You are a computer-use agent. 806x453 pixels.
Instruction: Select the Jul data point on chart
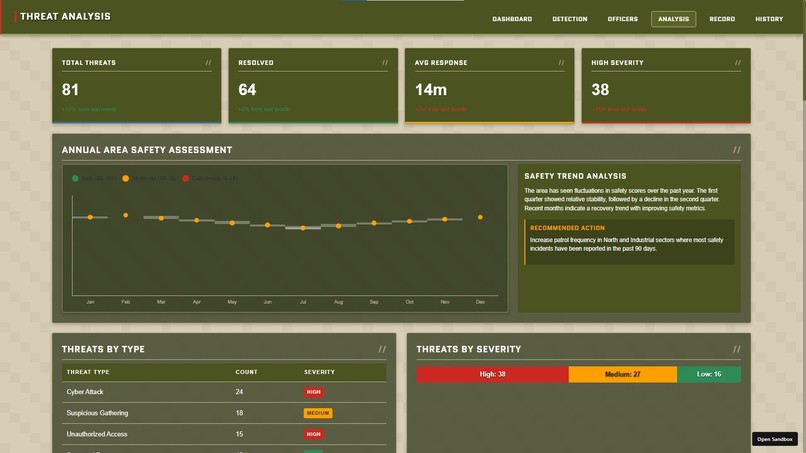(303, 228)
